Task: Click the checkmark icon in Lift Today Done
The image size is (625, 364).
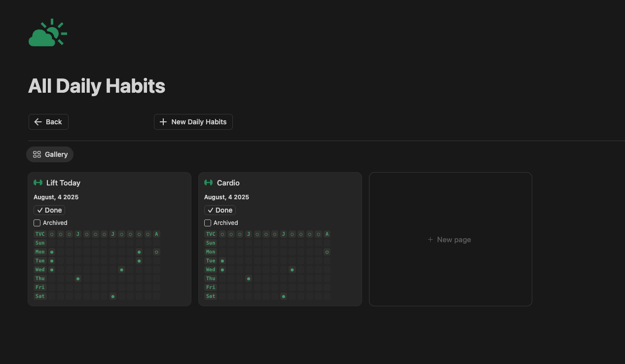Action: (x=40, y=210)
